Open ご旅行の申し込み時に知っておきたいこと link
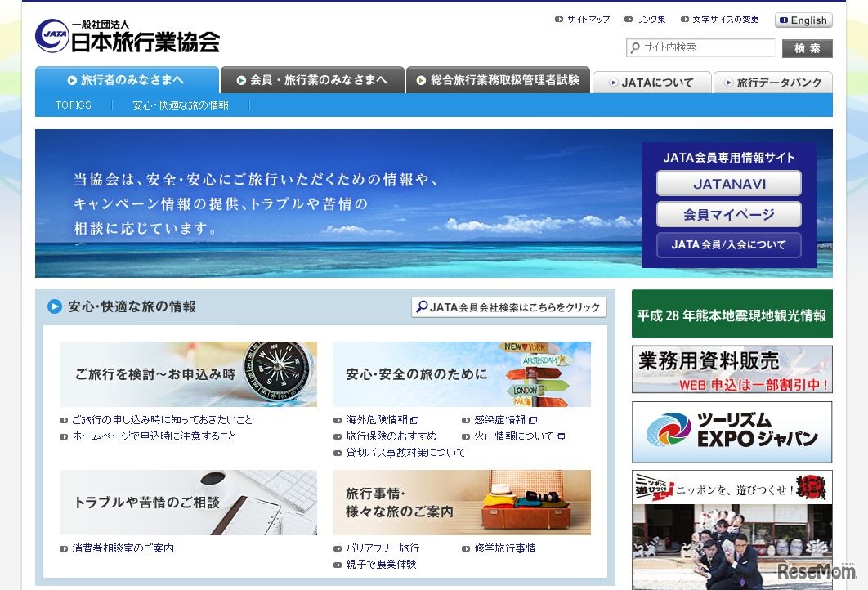The image size is (868, 590). 162,420
